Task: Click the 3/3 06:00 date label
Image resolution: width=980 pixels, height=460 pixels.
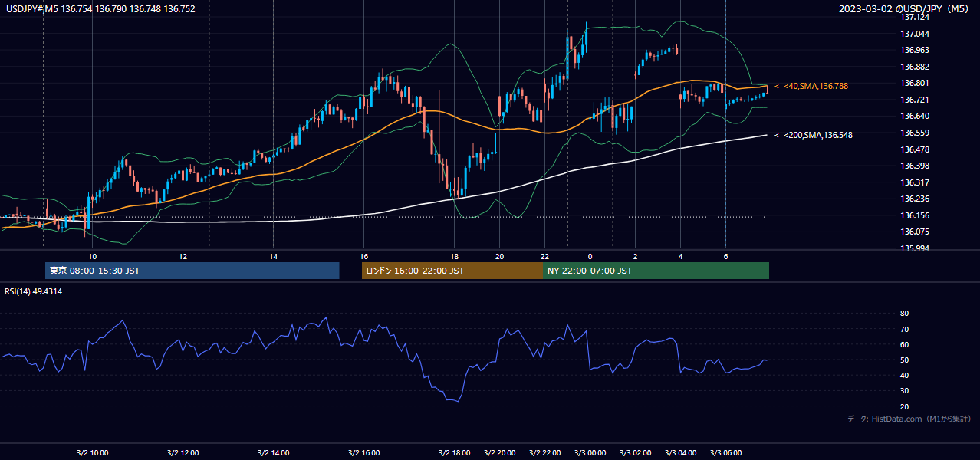Action: tap(725, 452)
